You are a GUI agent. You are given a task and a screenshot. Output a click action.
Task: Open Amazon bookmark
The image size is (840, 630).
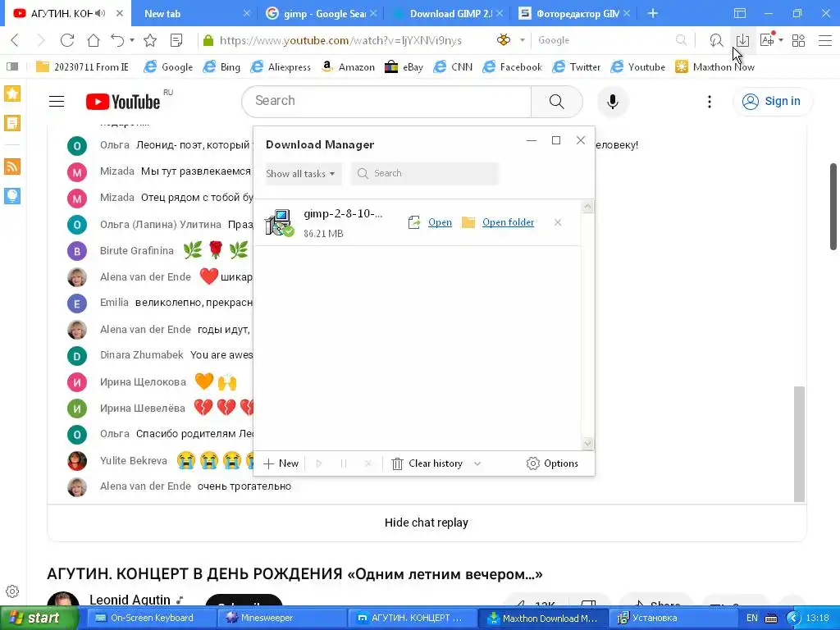[348, 67]
